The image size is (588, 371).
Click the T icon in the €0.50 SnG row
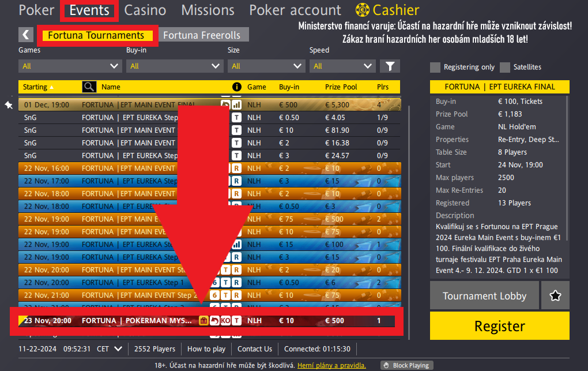tap(236, 118)
